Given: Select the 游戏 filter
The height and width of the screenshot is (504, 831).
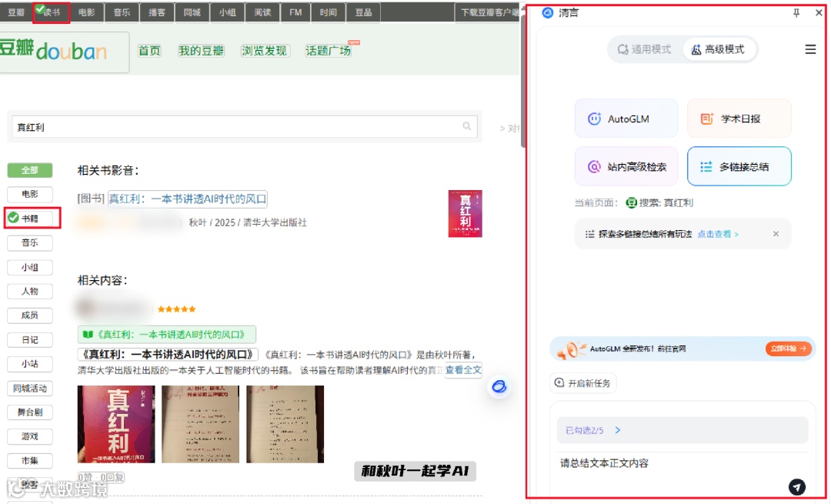Looking at the screenshot, I should coord(30,436).
